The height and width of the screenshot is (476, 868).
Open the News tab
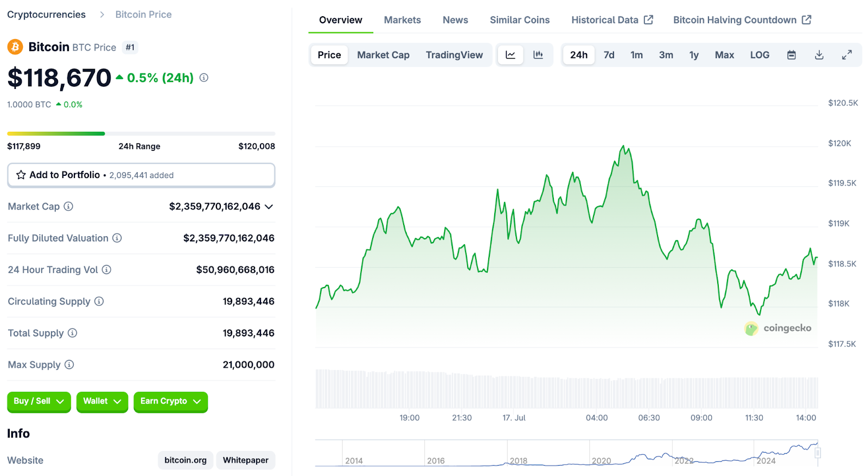coord(455,20)
